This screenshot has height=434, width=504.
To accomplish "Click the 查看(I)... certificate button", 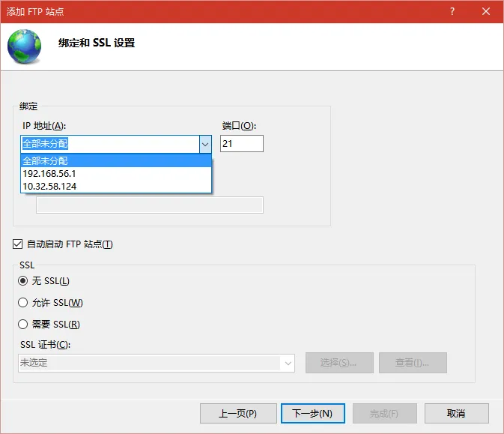I will pos(413,363).
